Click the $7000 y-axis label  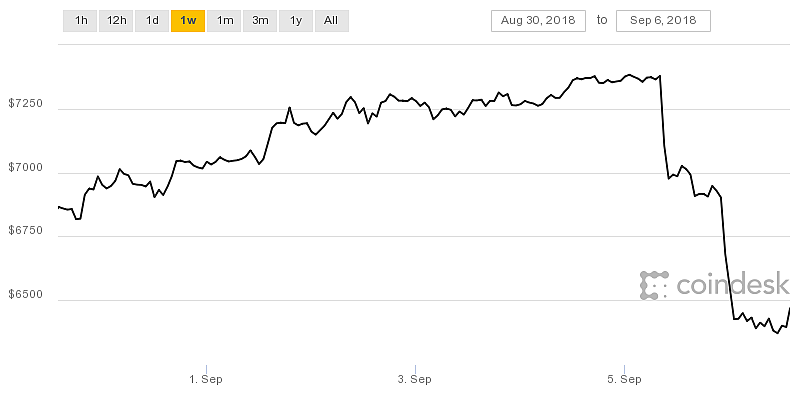[24, 170]
